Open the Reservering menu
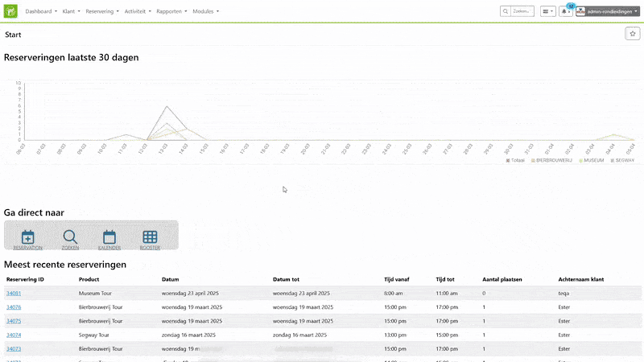Image resolution: width=644 pixels, height=362 pixels. click(102, 12)
